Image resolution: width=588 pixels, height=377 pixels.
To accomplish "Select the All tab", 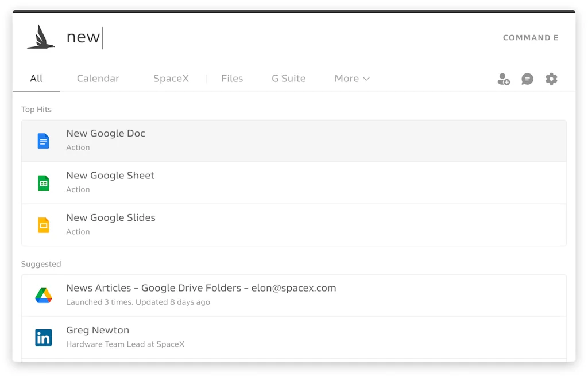I will pyautogui.click(x=36, y=79).
